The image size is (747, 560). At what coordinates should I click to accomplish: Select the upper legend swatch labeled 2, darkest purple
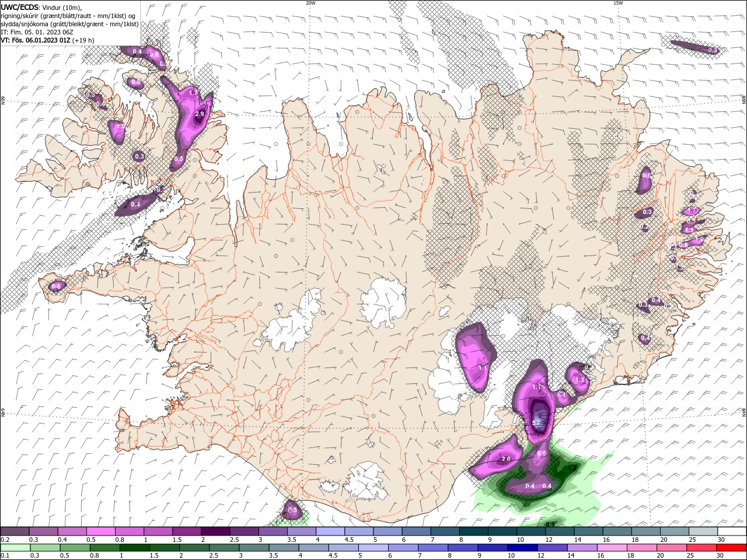215,531
